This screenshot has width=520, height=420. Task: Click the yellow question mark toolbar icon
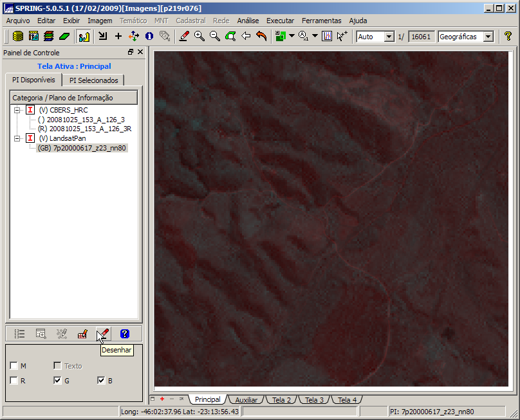(508, 37)
